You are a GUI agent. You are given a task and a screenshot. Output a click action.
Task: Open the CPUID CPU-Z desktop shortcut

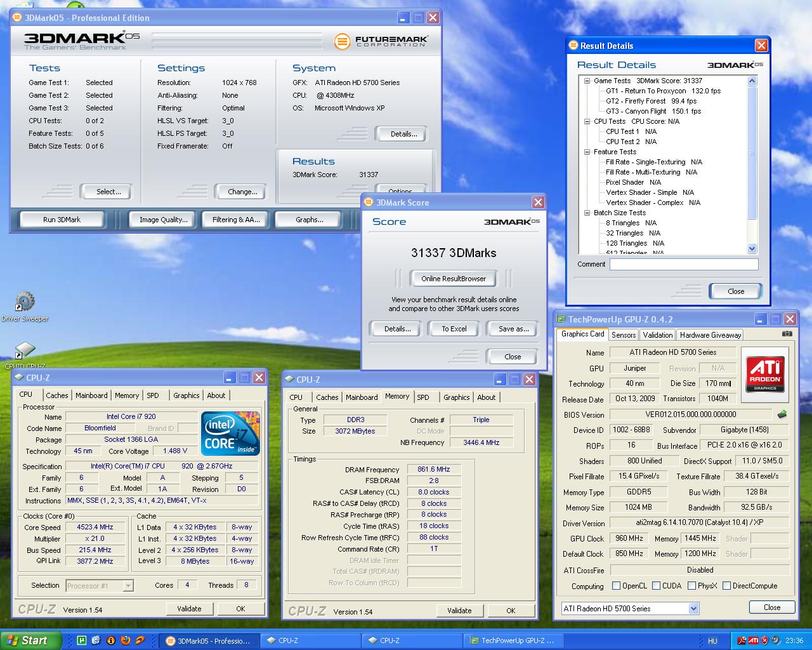point(25,355)
